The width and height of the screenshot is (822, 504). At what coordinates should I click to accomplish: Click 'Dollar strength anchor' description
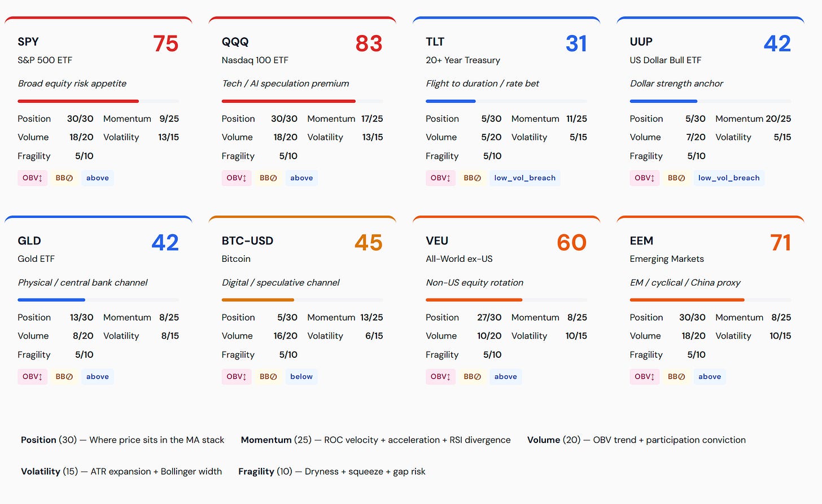point(677,84)
